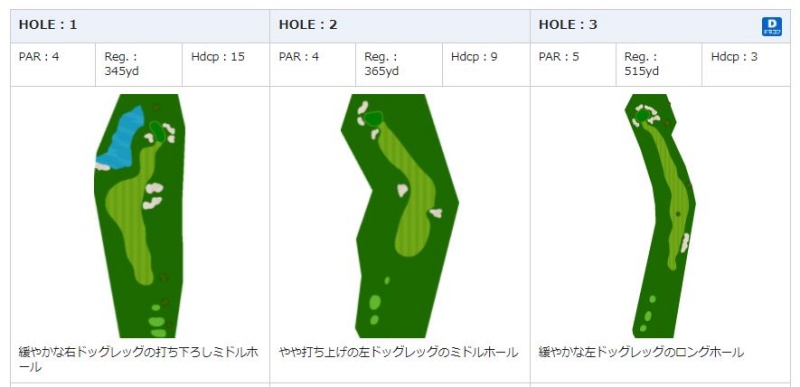Click Hole 2 description about uphill left dogleg
Screen dimensions: 800x387
(398, 352)
